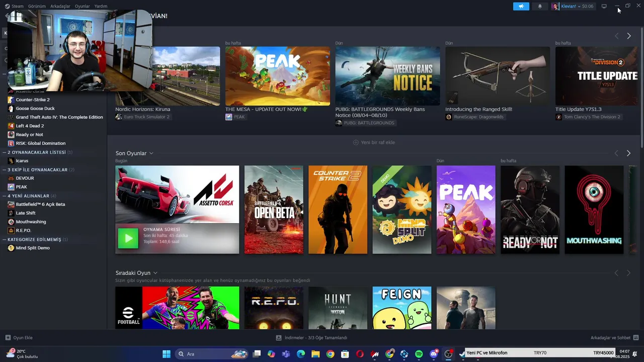Click Oyun Ekle add game button
This screenshot has width=644, height=362.
(x=19, y=338)
